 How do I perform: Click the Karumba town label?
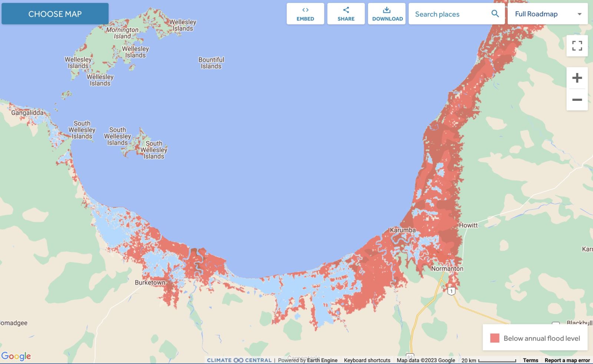[402, 230]
